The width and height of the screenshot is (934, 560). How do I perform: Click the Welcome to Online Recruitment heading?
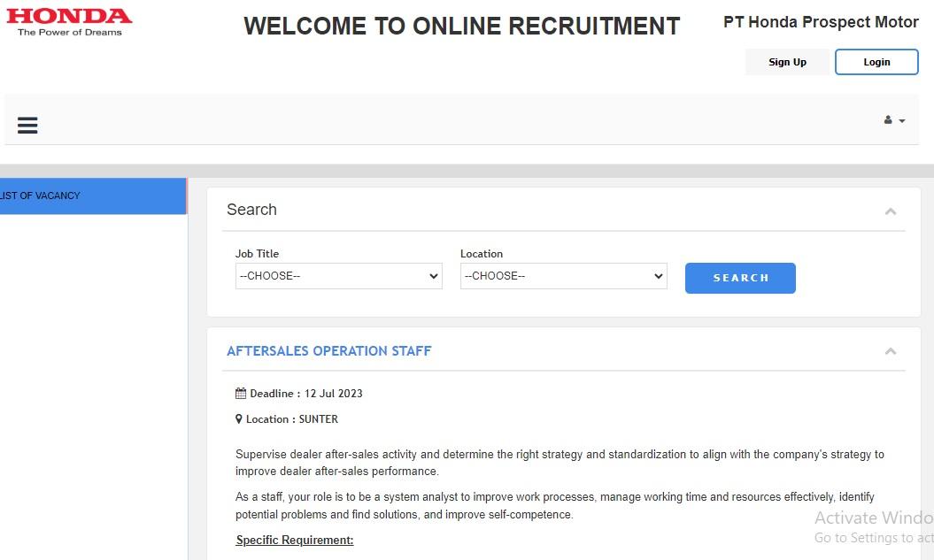[461, 27]
